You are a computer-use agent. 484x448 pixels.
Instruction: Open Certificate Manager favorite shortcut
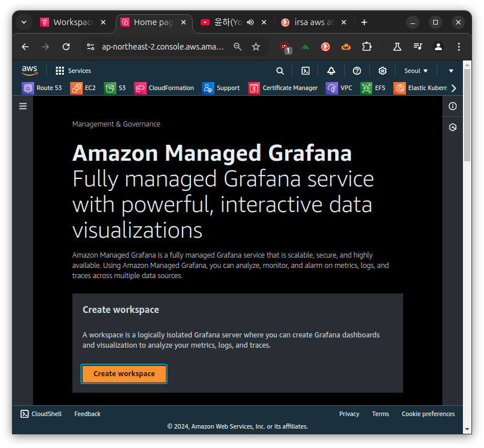click(x=283, y=88)
